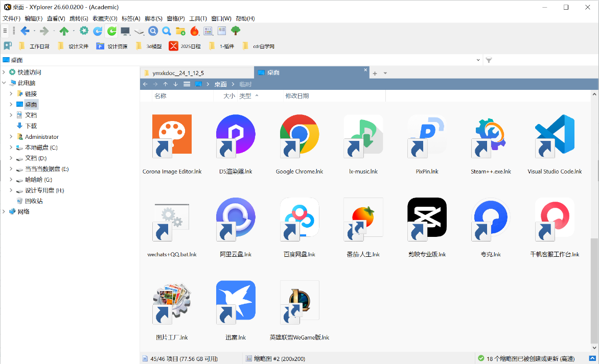599x364 pixels.
Task: Click the new folder icon with green plus
Action: tap(180, 31)
